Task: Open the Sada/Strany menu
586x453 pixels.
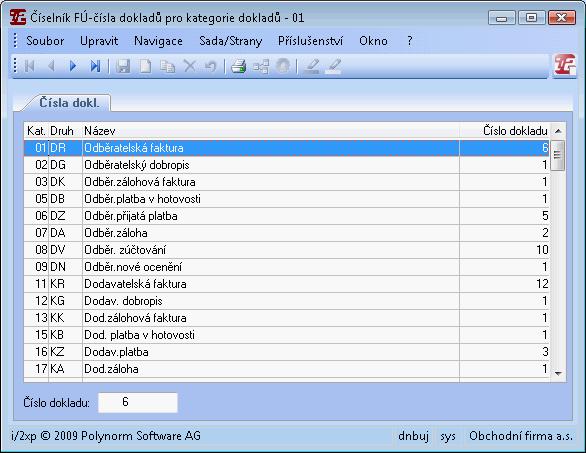Action: click(231, 41)
